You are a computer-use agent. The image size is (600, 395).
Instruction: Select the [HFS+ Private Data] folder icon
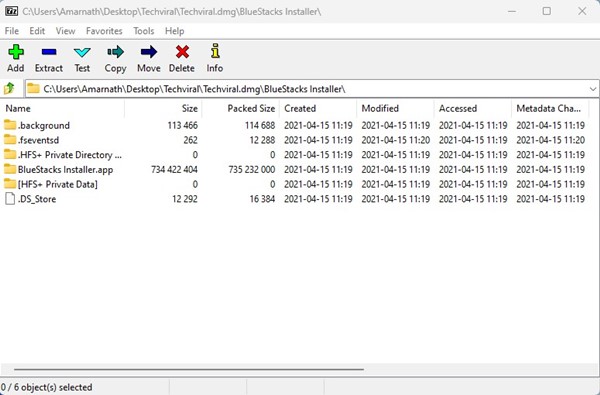10,184
